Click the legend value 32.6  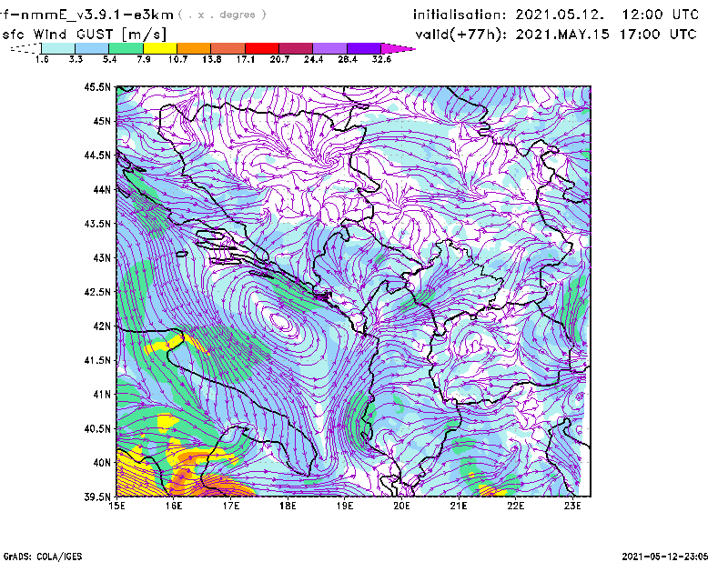point(381,59)
